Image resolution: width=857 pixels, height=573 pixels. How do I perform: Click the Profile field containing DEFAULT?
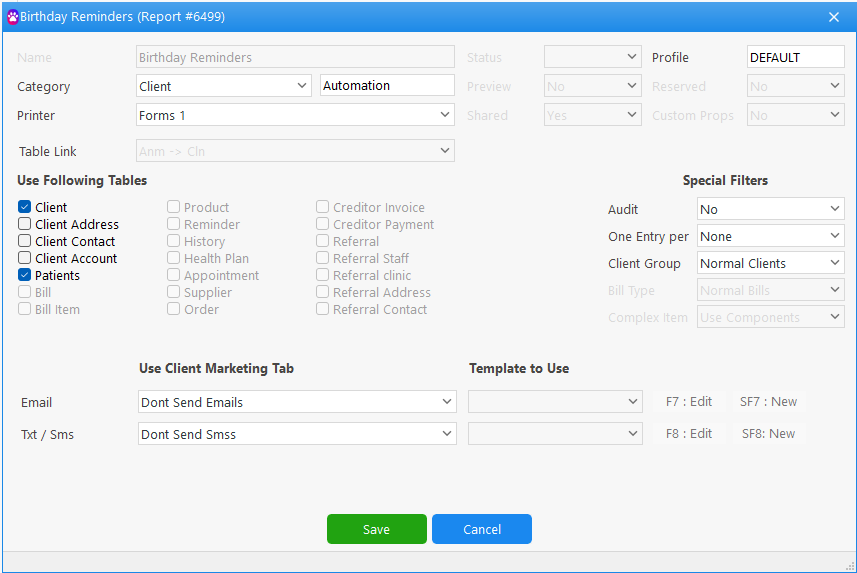(x=795, y=58)
